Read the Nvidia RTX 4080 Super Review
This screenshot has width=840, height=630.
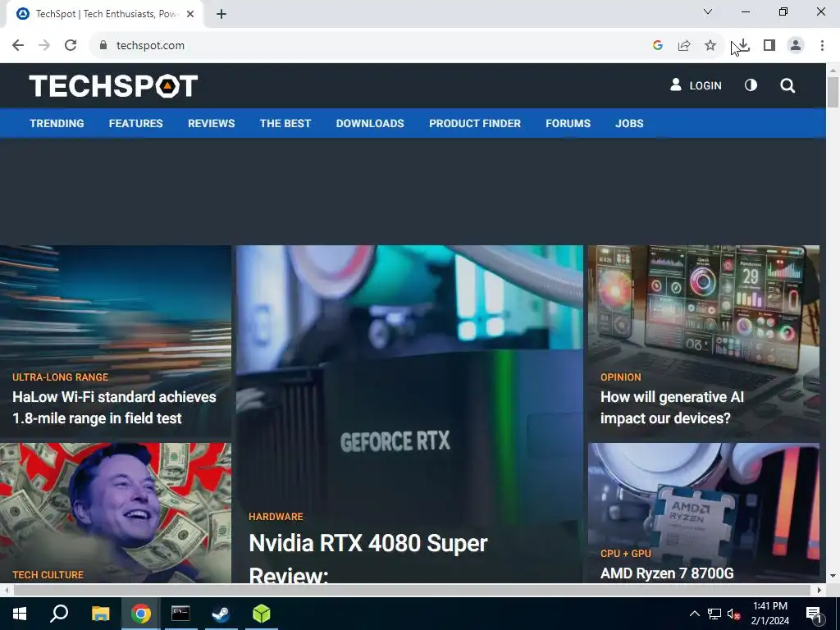pos(368,558)
